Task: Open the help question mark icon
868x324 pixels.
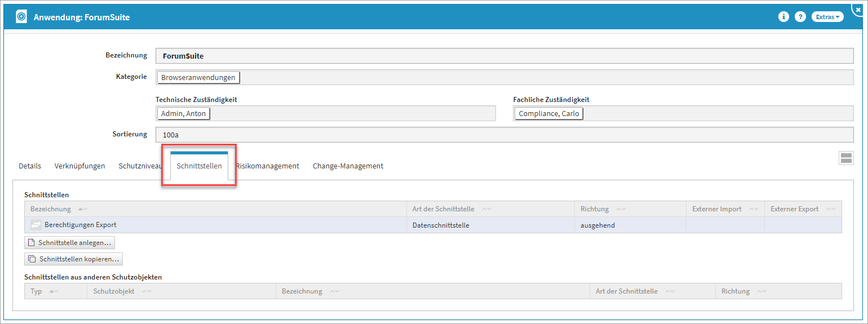Action: pyautogui.click(x=800, y=17)
